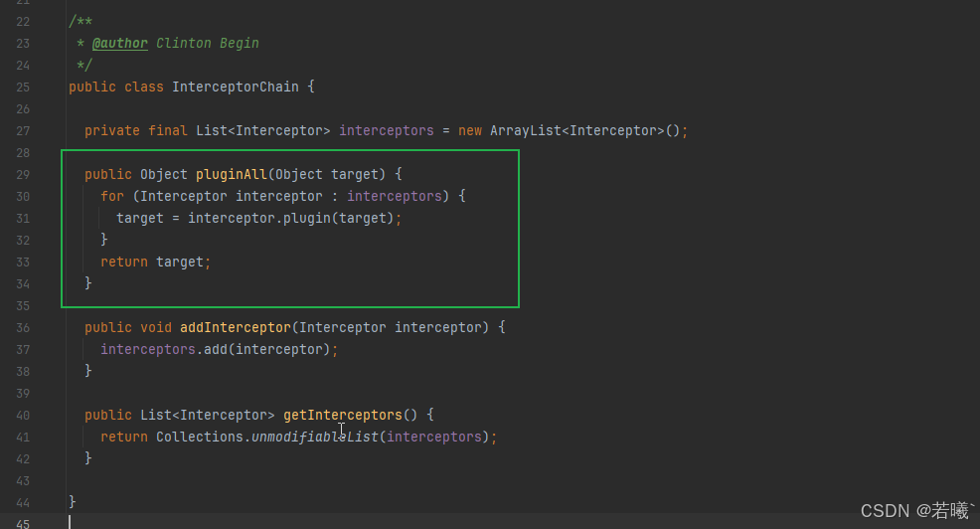Click 'Object target' parameter on line 29
980x529 pixels.
point(327,174)
